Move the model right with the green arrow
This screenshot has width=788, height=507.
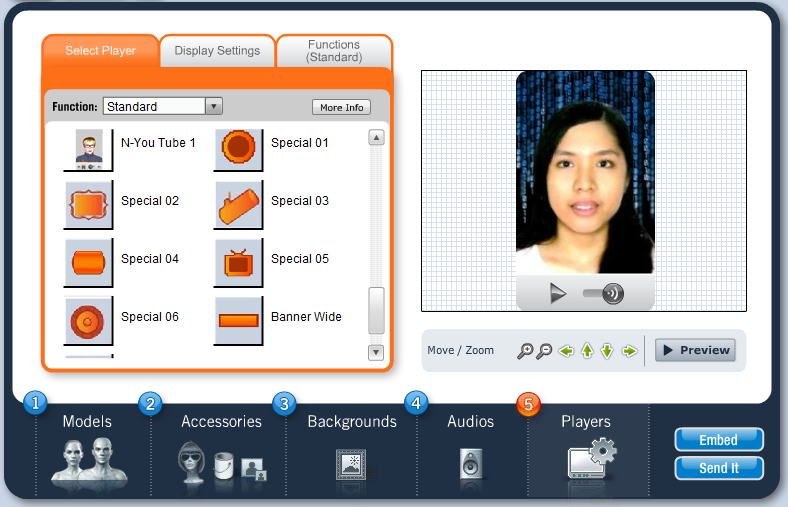click(629, 351)
